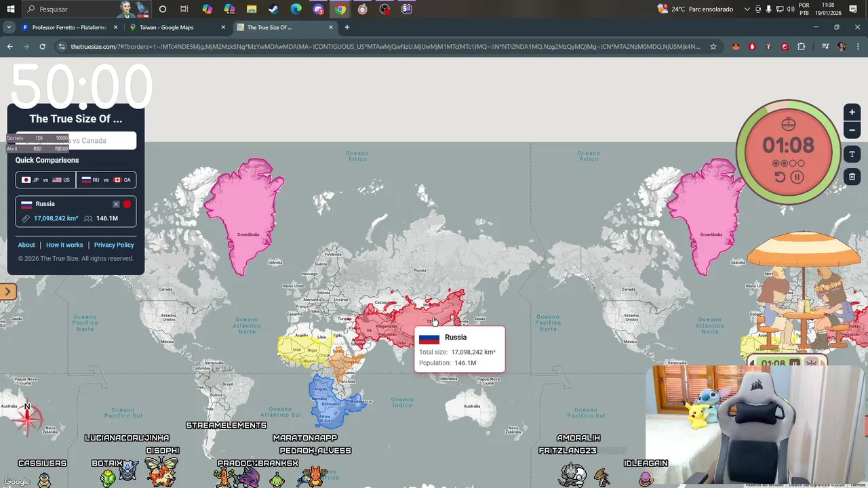Open the Privacy Policy link
The height and width of the screenshot is (488, 868).
(x=114, y=245)
